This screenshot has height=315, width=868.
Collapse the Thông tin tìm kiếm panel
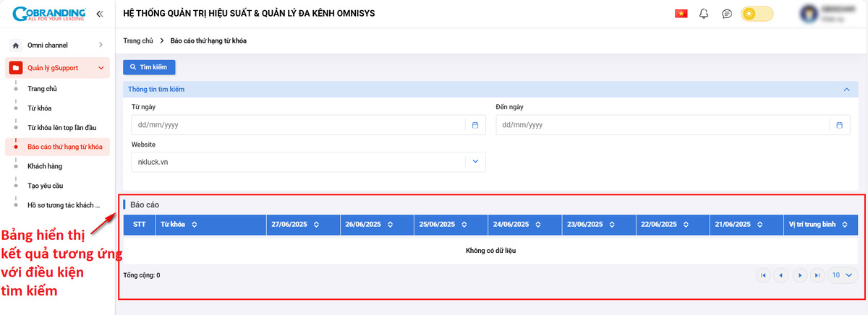click(x=846, y=89)
